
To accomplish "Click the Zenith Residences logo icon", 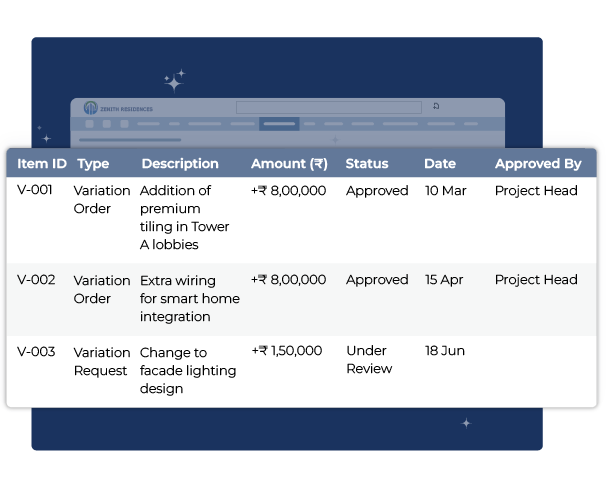I will 91,108.
